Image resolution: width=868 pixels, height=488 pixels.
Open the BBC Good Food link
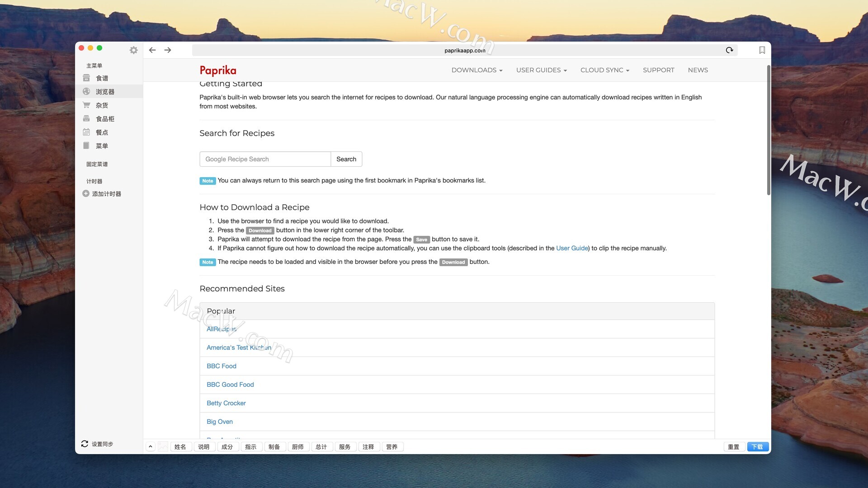tap(230, 385)
